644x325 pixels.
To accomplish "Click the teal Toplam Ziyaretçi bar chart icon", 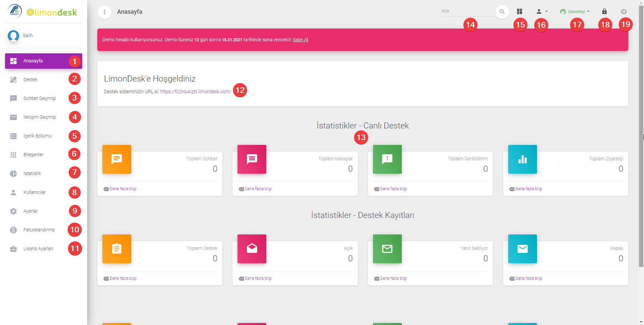I will point(523,159).
